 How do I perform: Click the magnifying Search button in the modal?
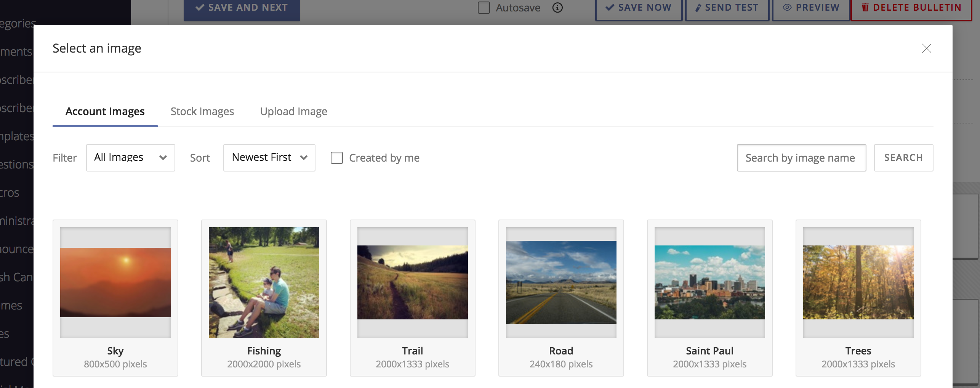903,157
